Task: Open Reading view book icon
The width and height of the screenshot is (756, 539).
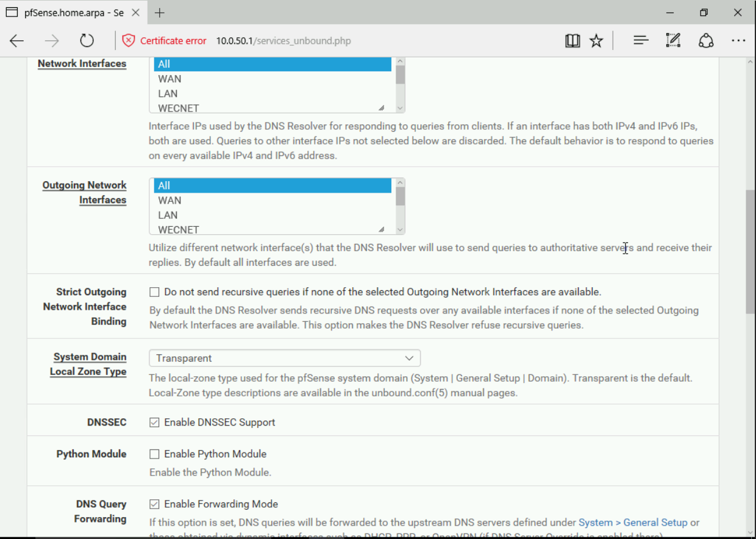Action: coord(572,41)
